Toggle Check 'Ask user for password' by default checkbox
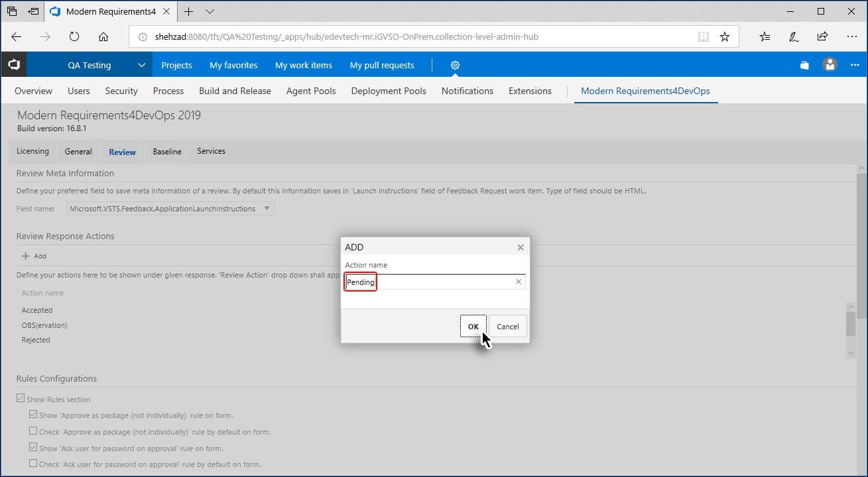 point(33,464)
